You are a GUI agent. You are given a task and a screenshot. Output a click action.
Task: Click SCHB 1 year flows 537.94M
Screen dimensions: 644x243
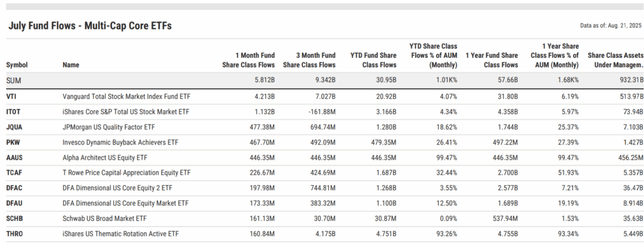(506, 218)
